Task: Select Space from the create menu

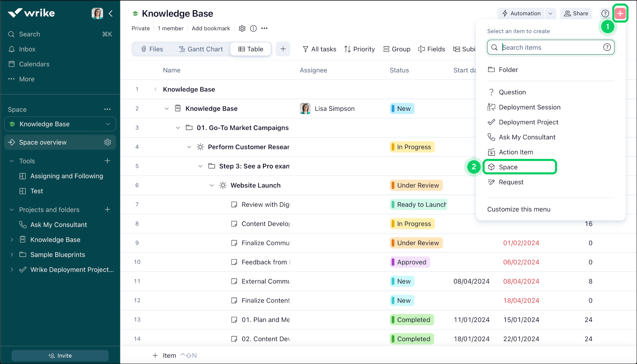Action: [x=508, y=167]
